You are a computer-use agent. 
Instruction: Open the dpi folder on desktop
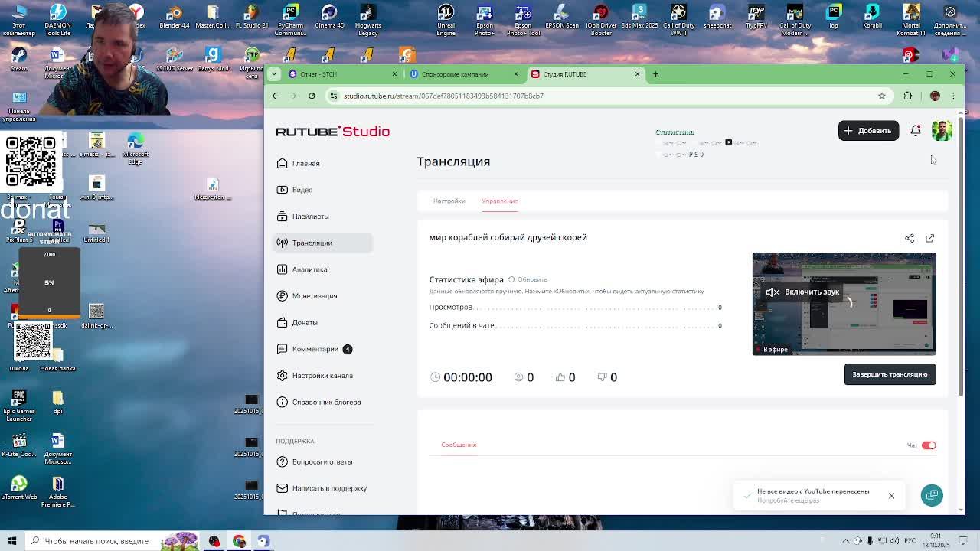coord(57,403)
